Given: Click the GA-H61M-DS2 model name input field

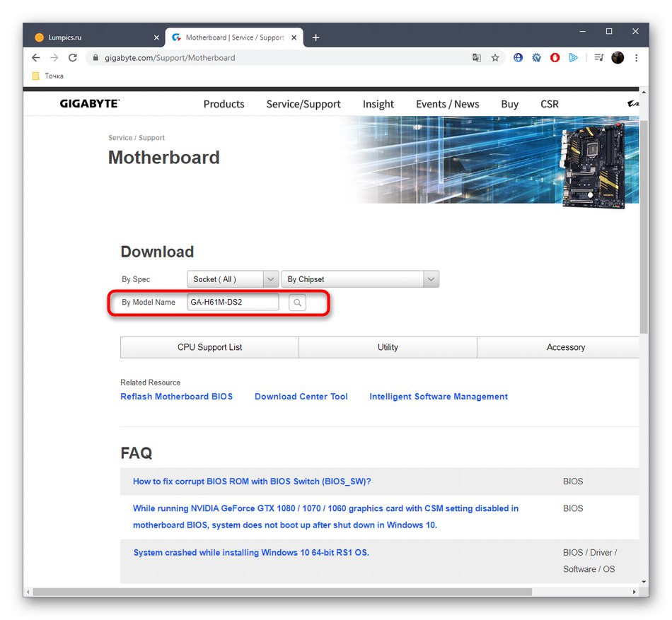Looking at the screenshot, I should tap(232, 302).
